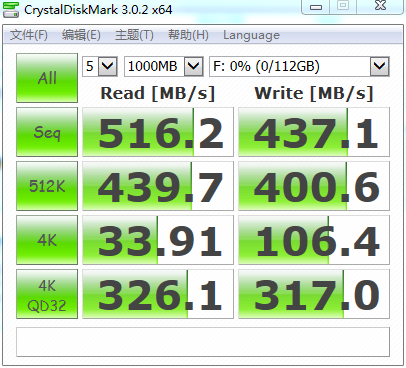Click the Read [MB/s] column header
The width and height of the screenshot is (406, 368).
[x=158, y=93]
